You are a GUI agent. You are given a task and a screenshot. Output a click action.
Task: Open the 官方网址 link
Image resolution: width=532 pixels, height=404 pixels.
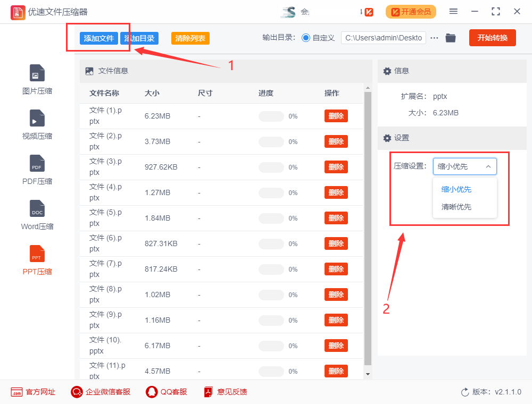(41, 392)
